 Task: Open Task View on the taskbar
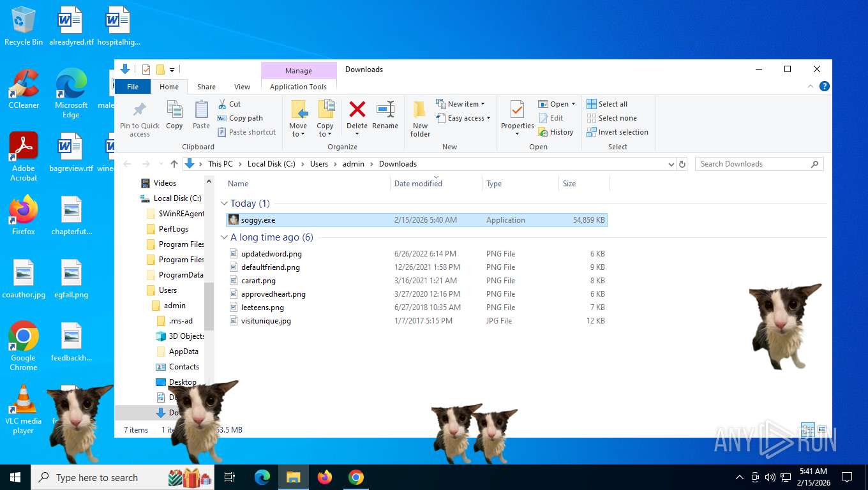pyautogui.click(x=230, y=477)
